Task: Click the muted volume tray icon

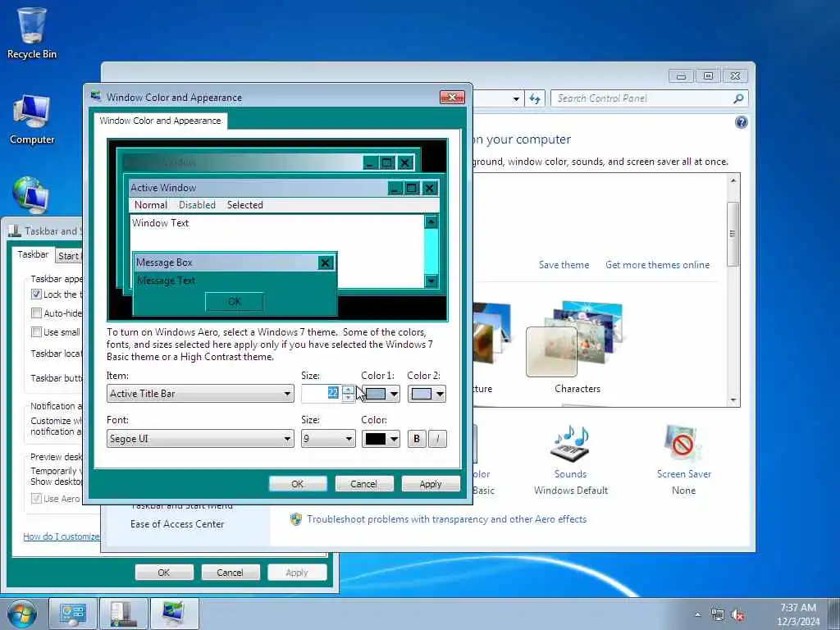Action: 737,615
